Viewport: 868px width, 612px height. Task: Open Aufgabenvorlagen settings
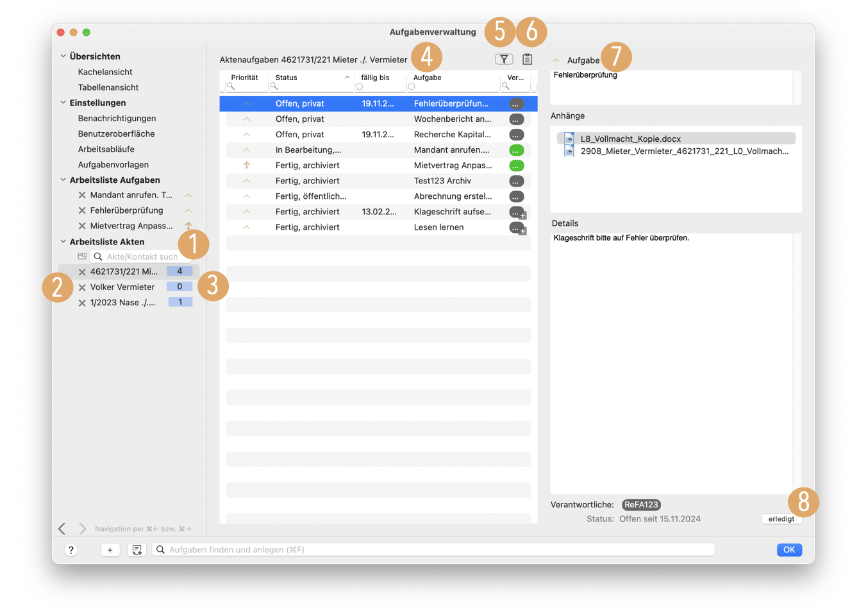[x=113, y=164]
